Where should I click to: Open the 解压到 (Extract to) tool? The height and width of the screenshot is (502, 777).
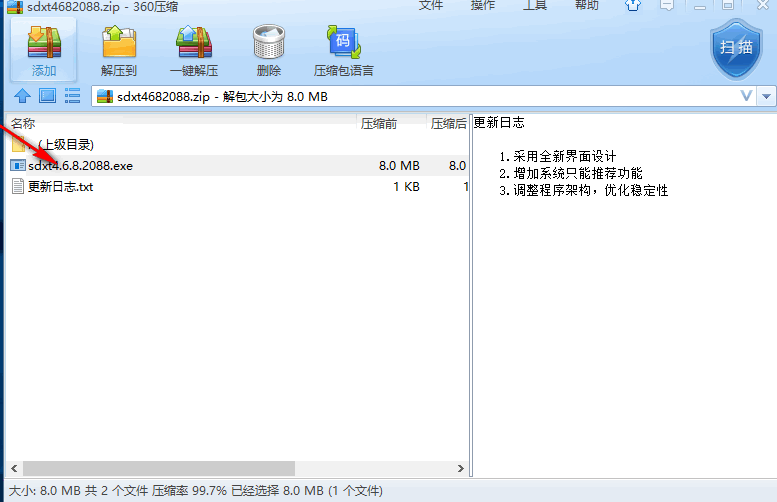(119, 50)
